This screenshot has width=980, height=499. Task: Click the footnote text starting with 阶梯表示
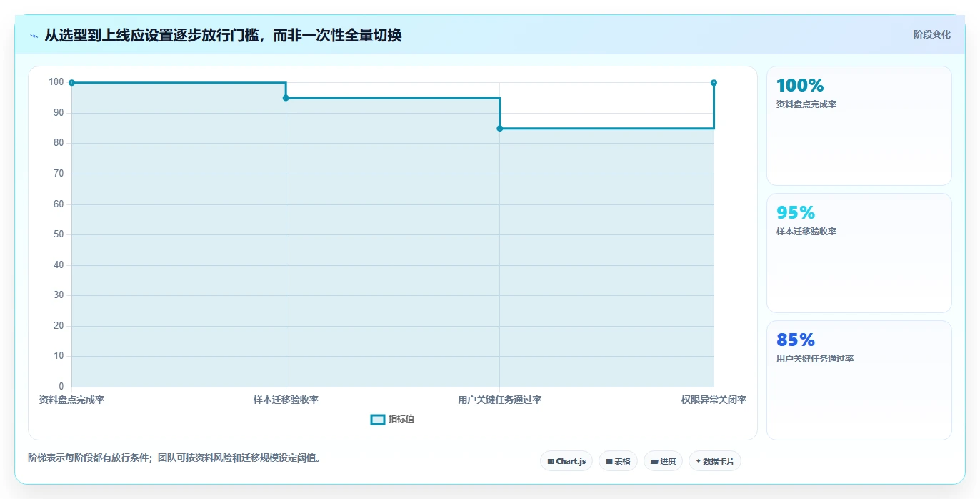[x=174, y=458]
